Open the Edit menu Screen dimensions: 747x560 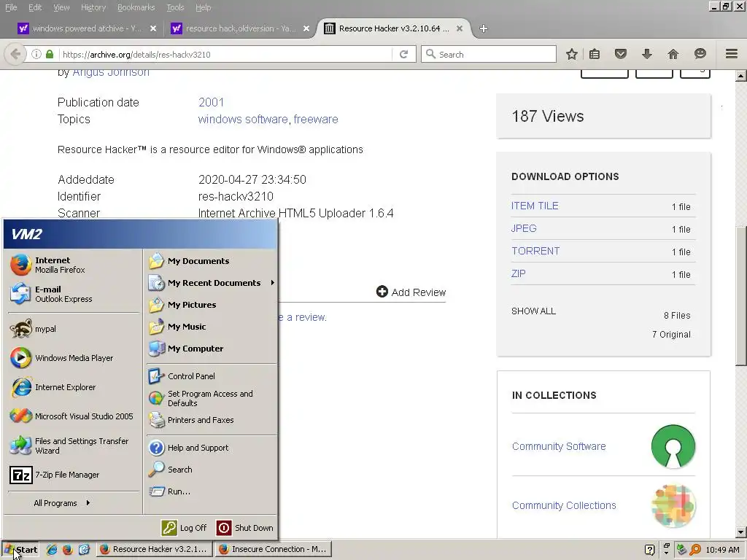click(35, 7)
